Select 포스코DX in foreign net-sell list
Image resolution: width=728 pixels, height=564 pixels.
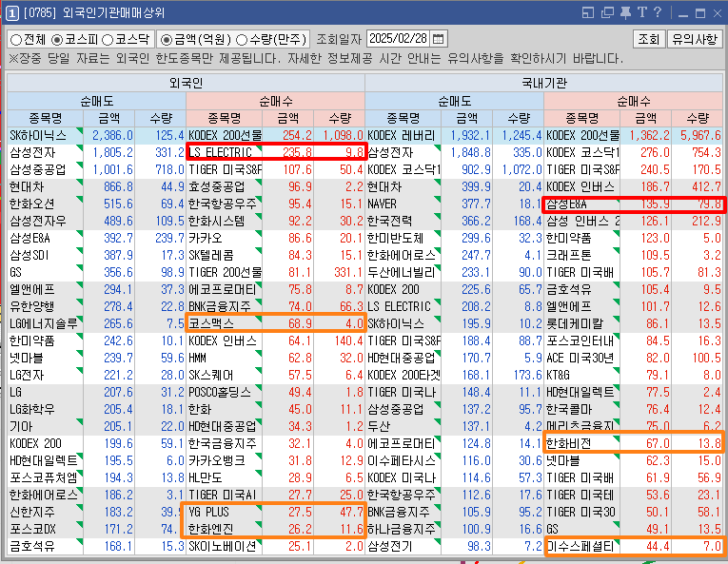[x=31, y=529]
